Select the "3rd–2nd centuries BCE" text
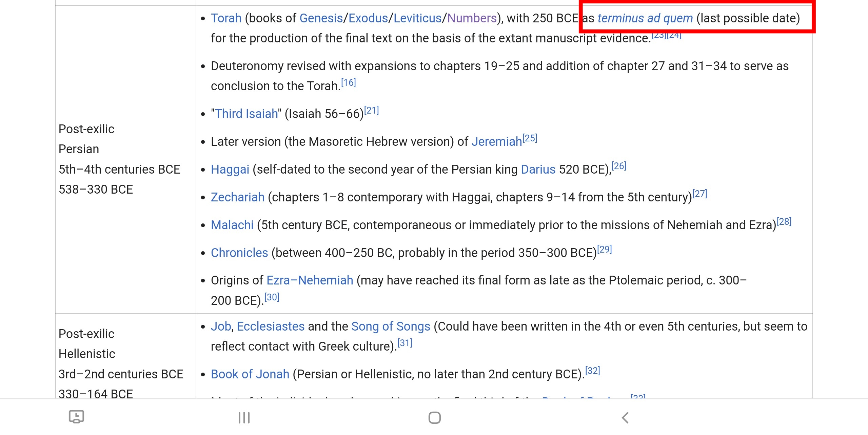Viewport: 868px width, 435px height. pos(121,374)
